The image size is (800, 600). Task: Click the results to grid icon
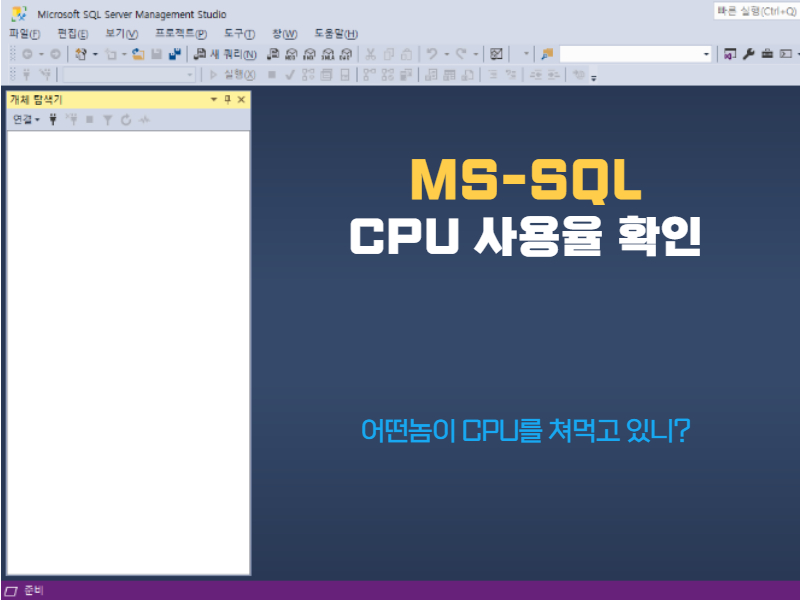pos(449,75)
